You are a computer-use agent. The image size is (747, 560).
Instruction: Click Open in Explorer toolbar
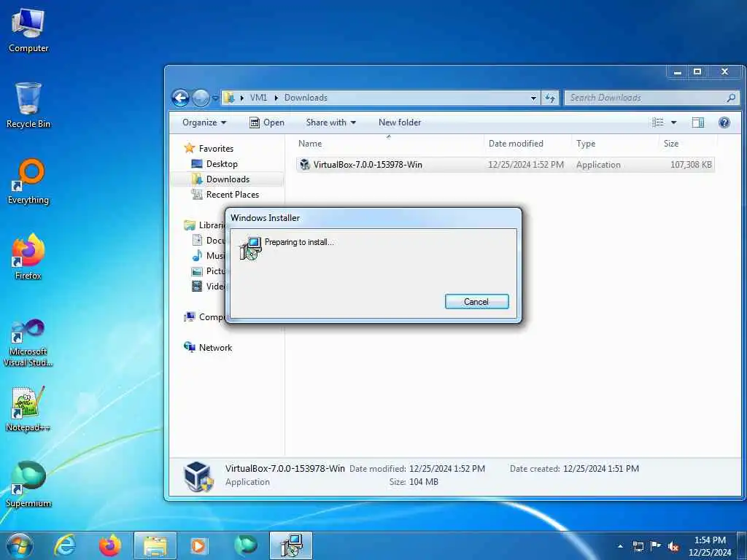point(267,122)
